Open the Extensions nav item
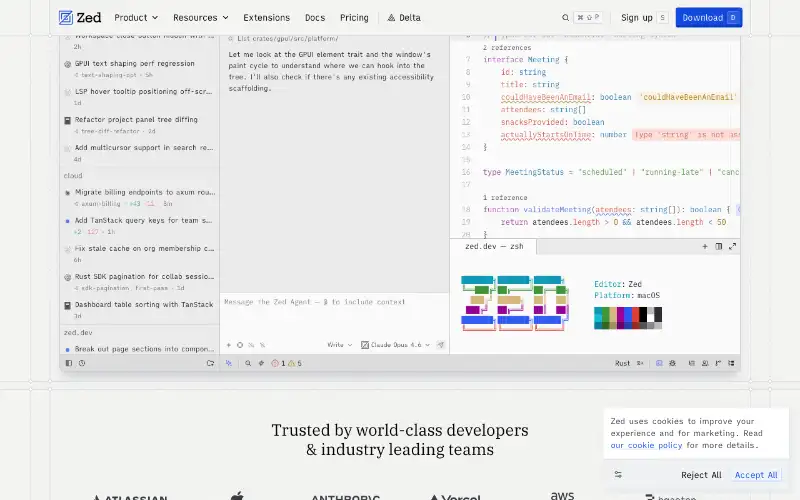Image resolution: width=800 pixels, height=500 pixels. pos(266,18)
